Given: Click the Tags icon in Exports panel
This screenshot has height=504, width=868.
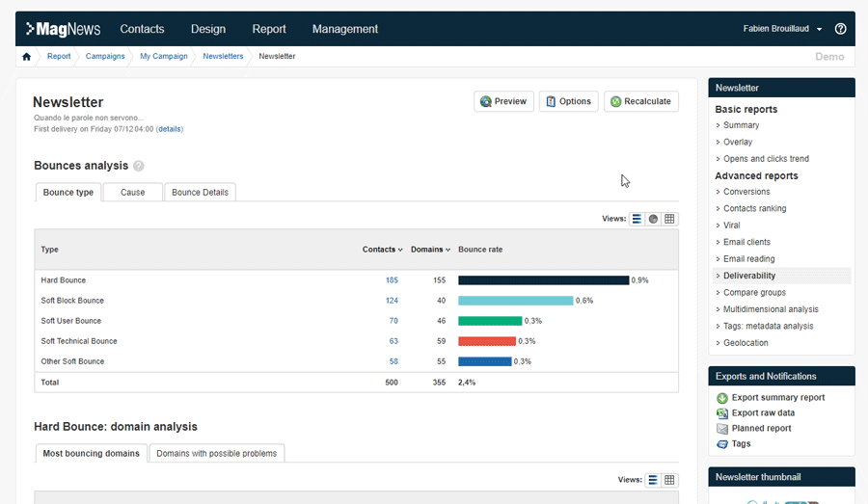Looking at the screenshot, I should tap(722, 444).
